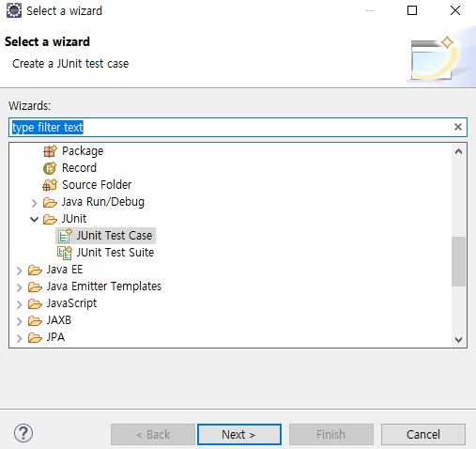Expand the JavaScript category
This screenshot has width=476, height=449.
click(x=20, y=304)
